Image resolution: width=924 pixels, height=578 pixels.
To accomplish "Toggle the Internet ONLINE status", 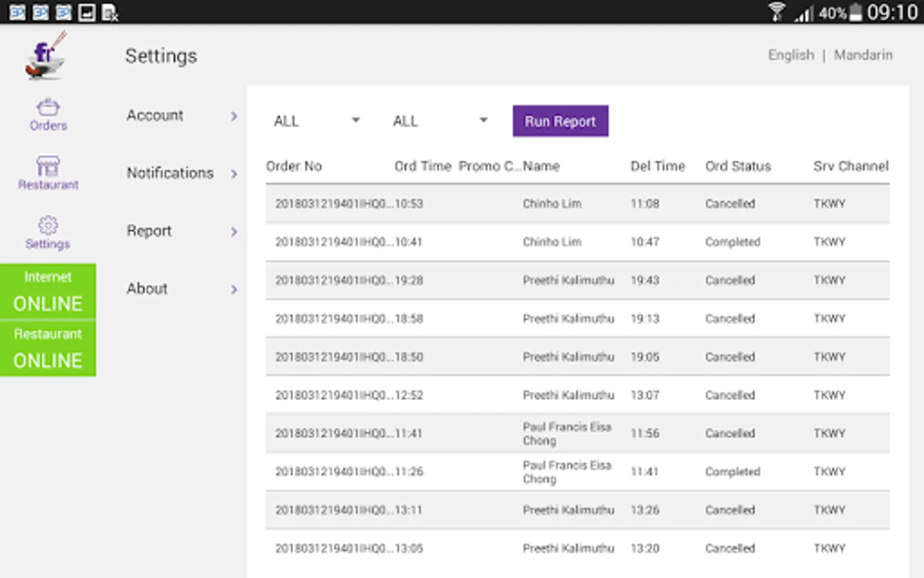I will (48, 292).
